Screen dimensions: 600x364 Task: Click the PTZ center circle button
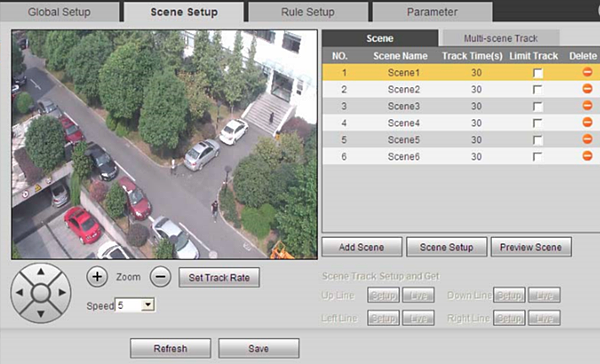coord(41,293)
